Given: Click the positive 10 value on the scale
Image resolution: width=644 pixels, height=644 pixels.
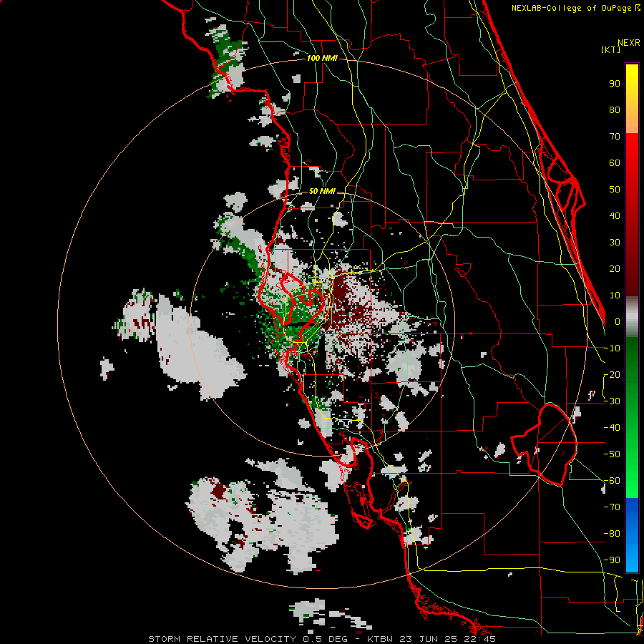Looking at the screenshot, I should (x=615, y=296).
